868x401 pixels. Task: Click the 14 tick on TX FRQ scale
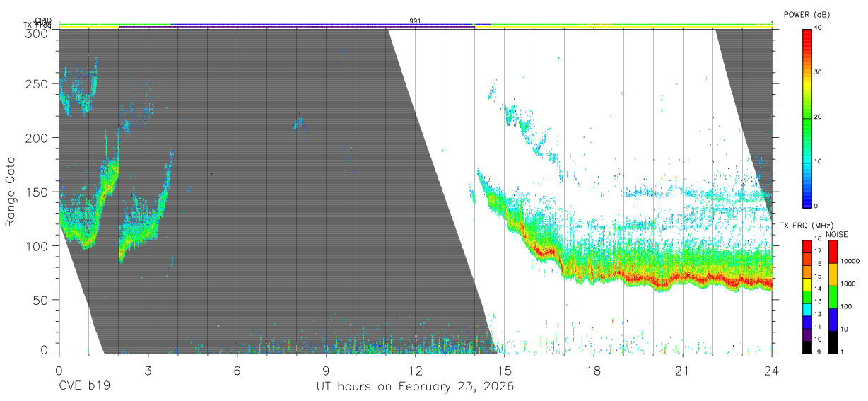[x=818, y=289]
